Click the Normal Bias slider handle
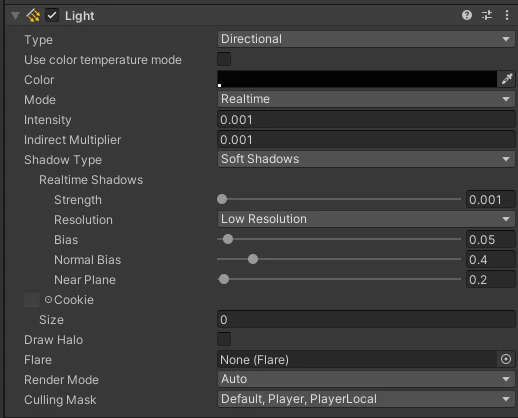The image size is (518, 418). pos(253,259)
